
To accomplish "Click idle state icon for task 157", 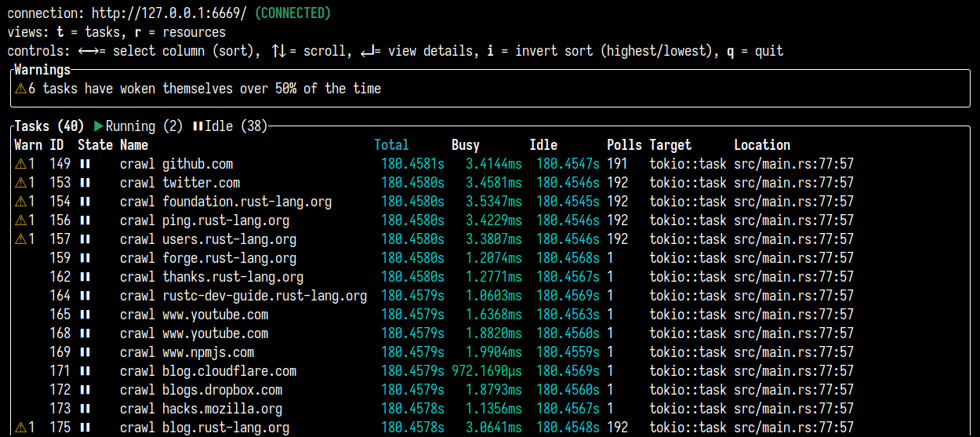I will pyautogui.click(x=85, y=239).
